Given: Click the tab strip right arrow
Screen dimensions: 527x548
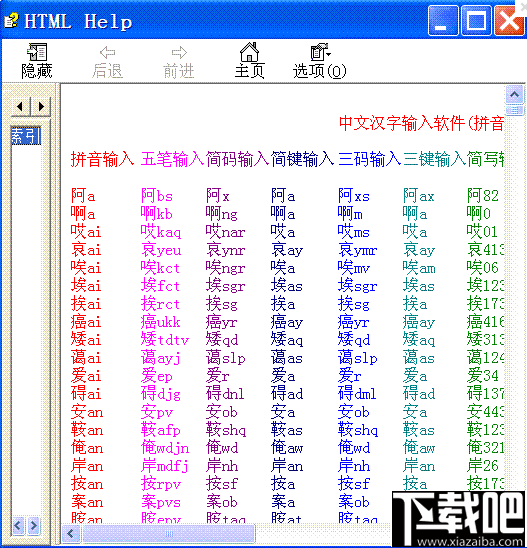Looking at the screenshot, I should 41,106.
